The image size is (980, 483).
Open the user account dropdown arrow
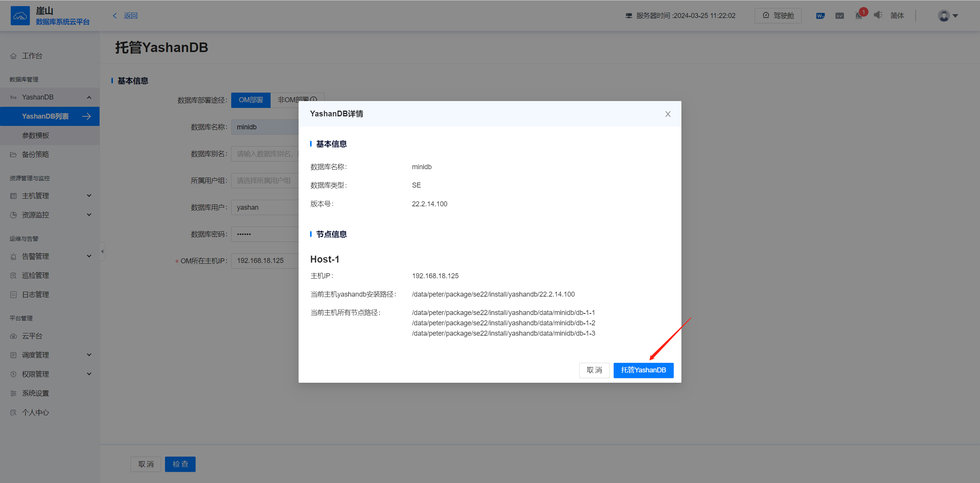955,16
